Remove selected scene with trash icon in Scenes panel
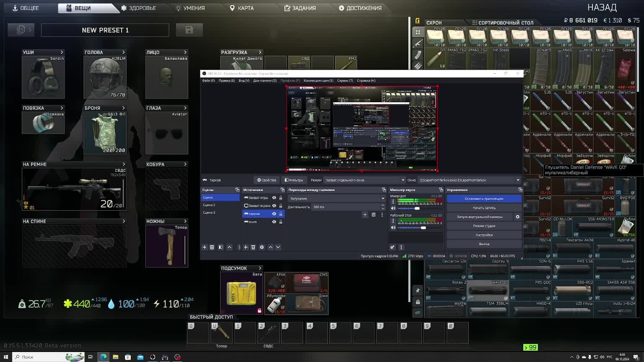 [x=212, y=247]
